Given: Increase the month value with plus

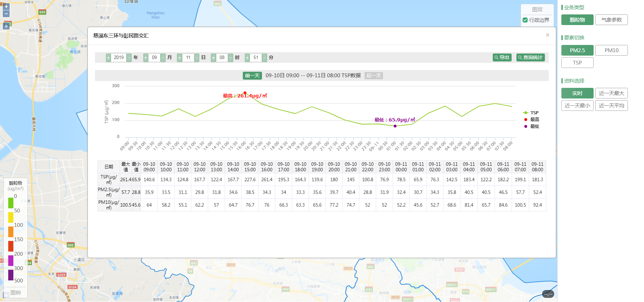Looking at the screenshot, I should coord(146,58).
